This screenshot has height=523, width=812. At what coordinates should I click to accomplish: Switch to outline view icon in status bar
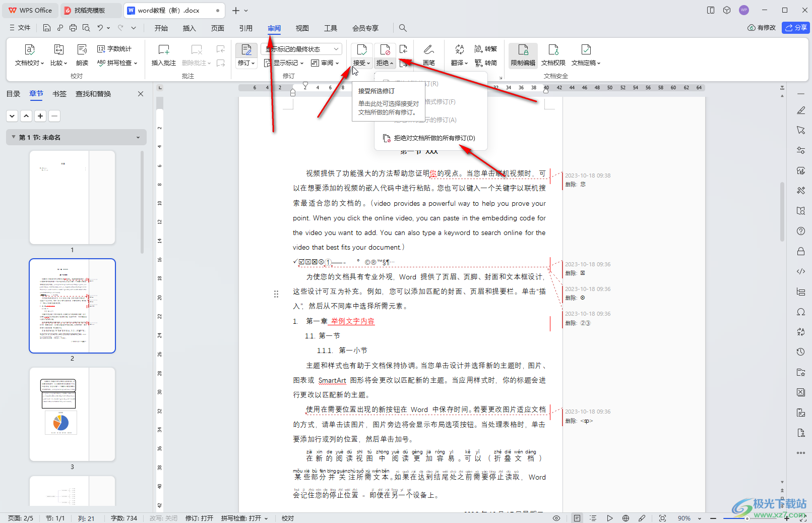coord(593,518)
